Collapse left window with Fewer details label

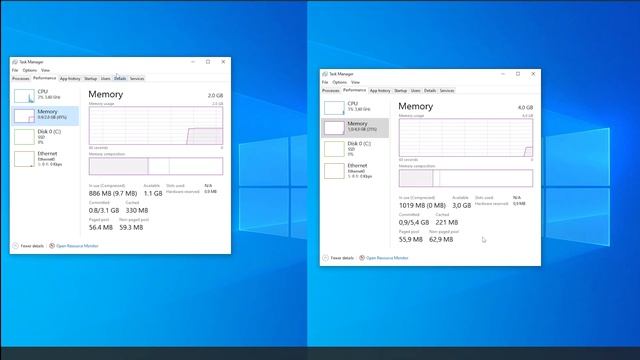32,246
